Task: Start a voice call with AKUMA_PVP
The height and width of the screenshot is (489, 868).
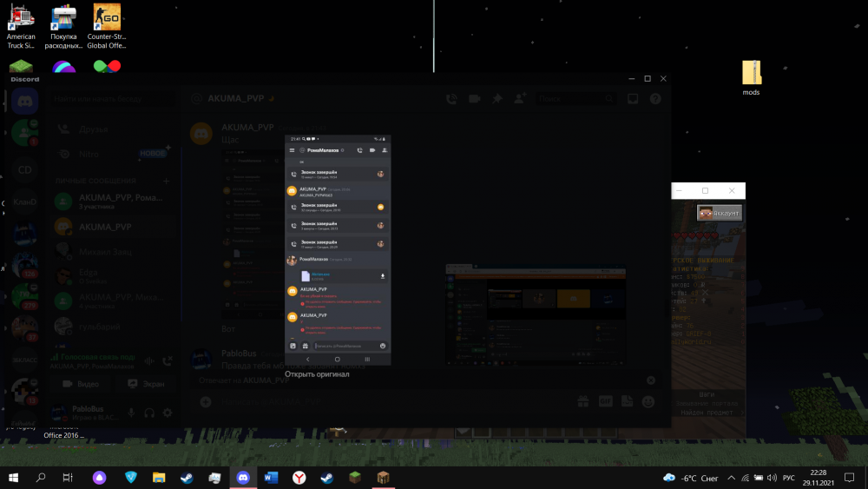Action: (x=451, y=98)
